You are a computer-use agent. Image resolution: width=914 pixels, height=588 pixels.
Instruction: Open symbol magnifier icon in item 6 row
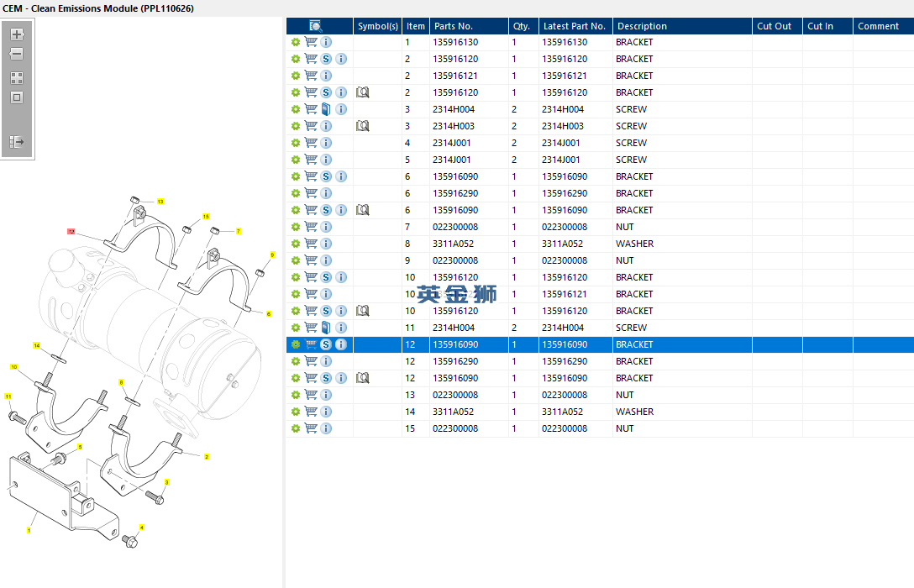(x=363, y=210)
